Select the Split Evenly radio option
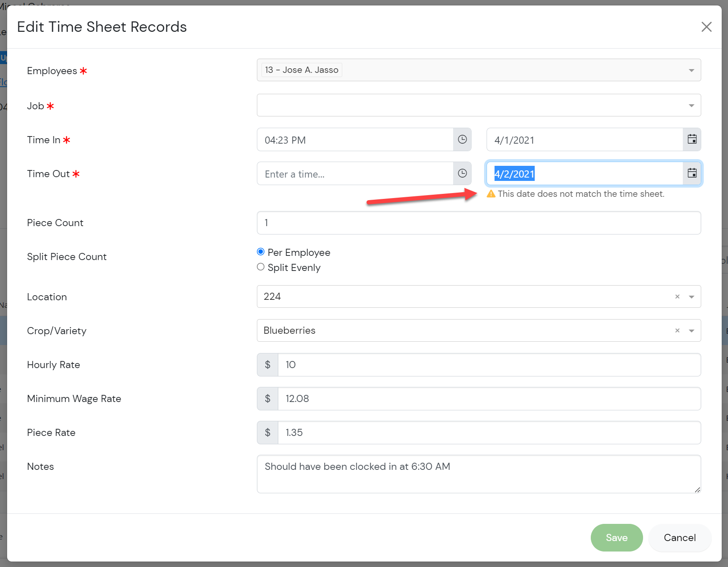The width and height of the screenshot is (728, 567). click(x=261, y=267)
